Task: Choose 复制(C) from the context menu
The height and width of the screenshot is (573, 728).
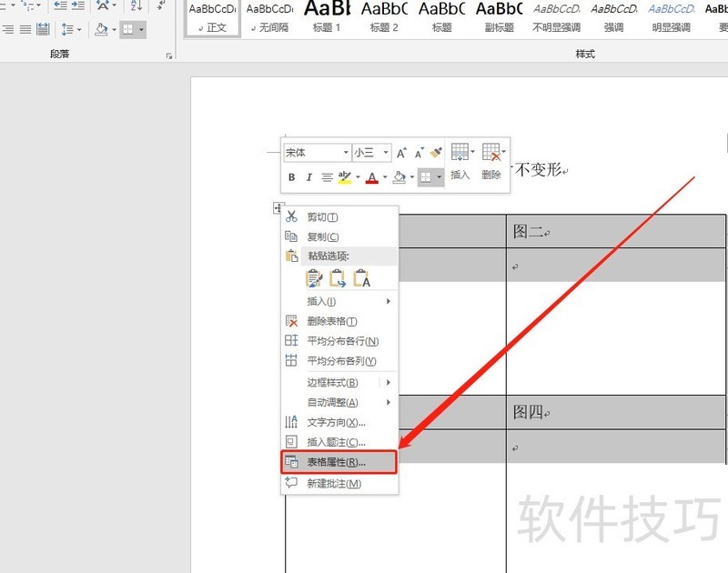Action: [339, 236]
